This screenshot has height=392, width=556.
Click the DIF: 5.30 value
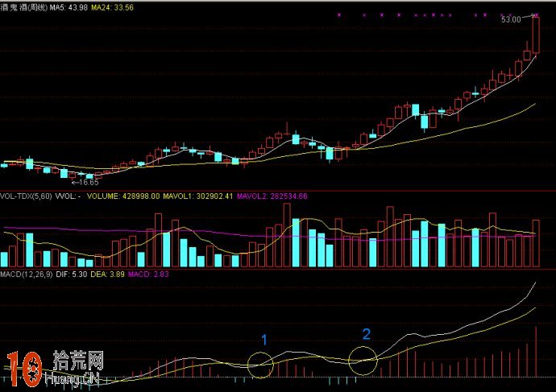pyautogui.click(x=71, y=274)
